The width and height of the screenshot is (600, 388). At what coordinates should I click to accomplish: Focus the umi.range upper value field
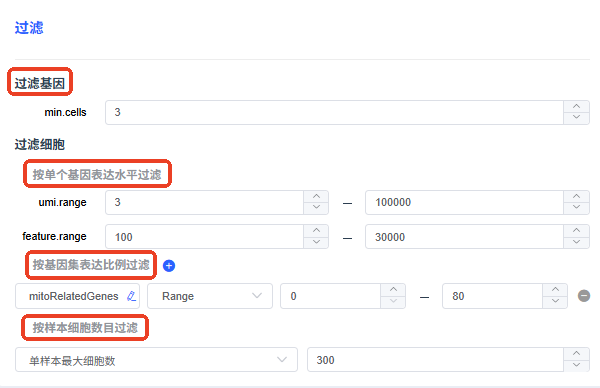464,202
